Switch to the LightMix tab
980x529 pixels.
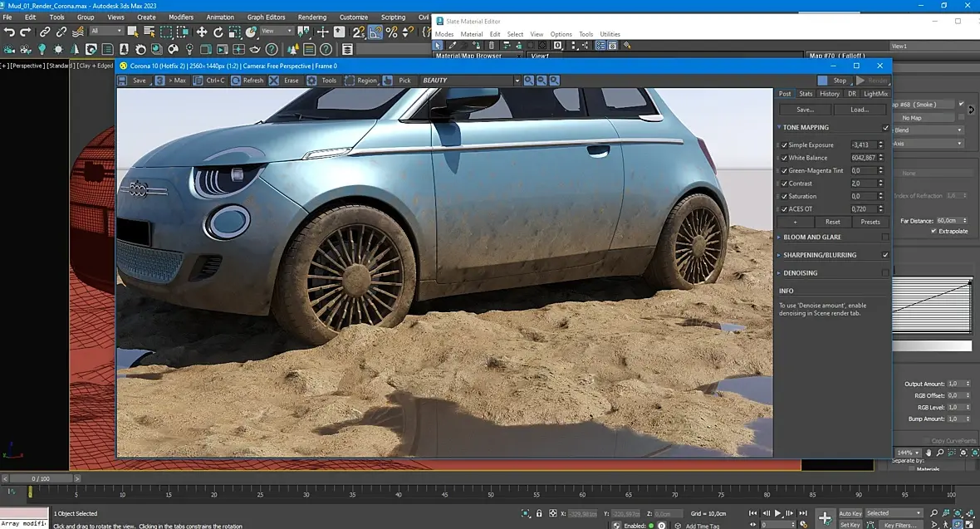point(875,94)
